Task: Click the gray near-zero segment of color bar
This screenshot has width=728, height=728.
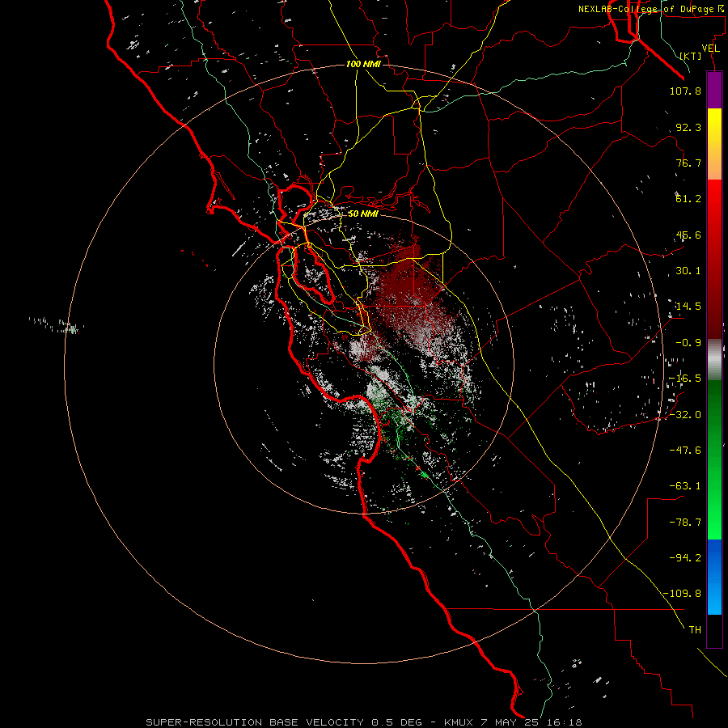Action: point(714,359)
